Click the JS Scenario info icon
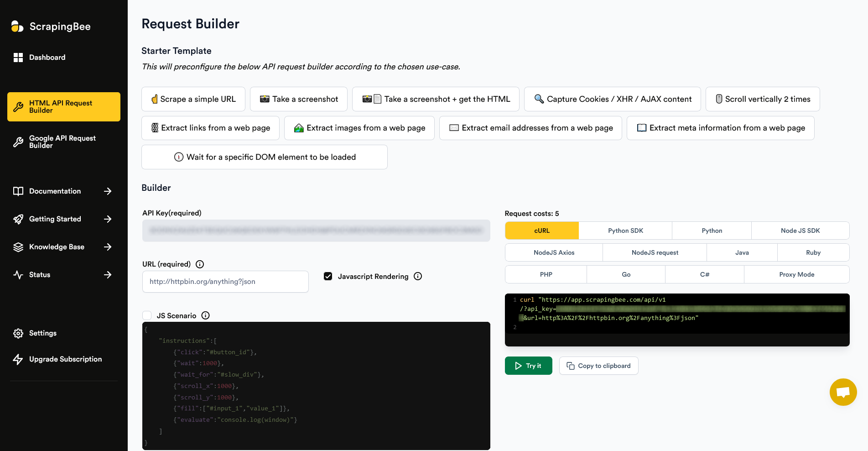Viewport: 868px width, 451px height. [206, 315]
